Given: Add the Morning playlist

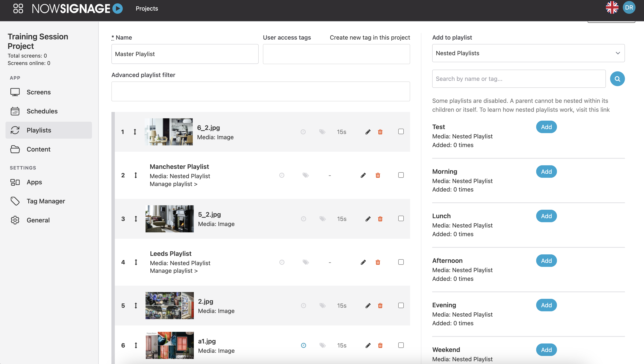Looking at the screenshot, I should tap(546, 171).
